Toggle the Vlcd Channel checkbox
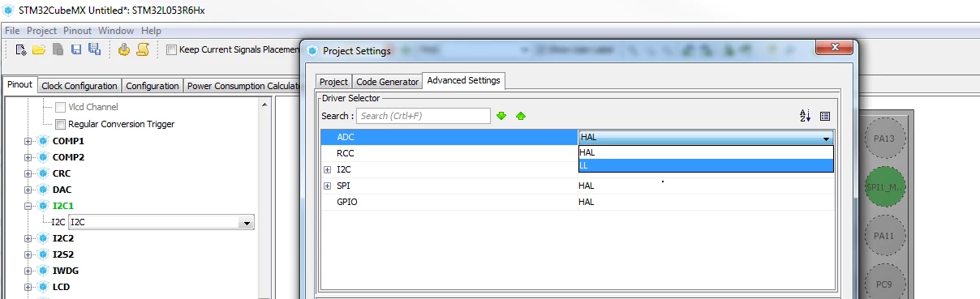 61,107
